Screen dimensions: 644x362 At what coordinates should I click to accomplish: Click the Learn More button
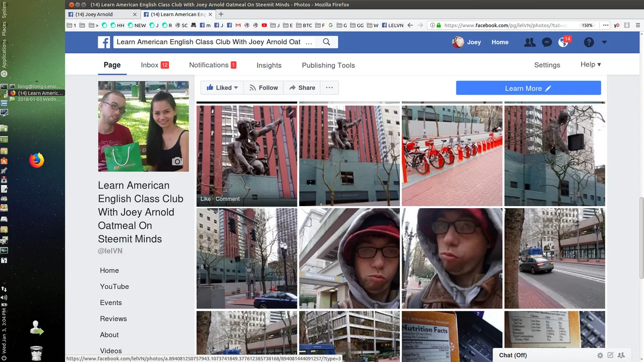[x=528, y=88]
